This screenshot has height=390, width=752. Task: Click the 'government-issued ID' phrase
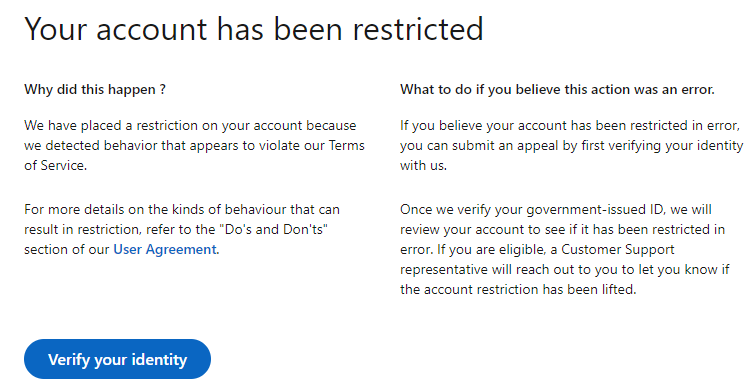point(595,210)
